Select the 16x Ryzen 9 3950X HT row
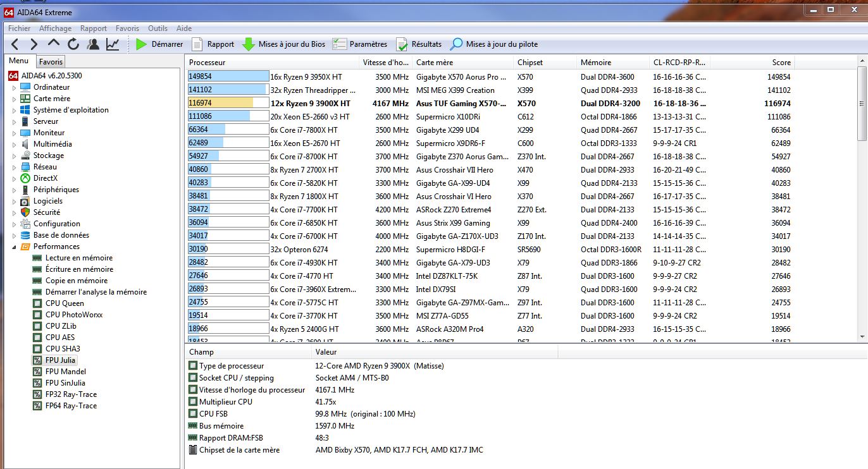 [490, 76]
